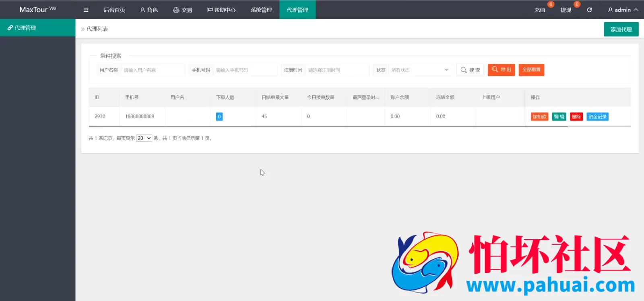The height and width of the screenshot is (301, 644).
Task: Focus the 用户名称 input field
Action: pos(153,70)
